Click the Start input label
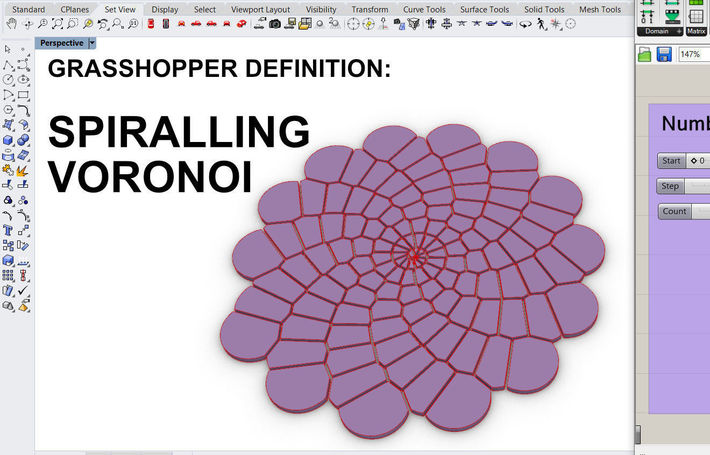Screen dimensions: 710x455 pos(671,161)
